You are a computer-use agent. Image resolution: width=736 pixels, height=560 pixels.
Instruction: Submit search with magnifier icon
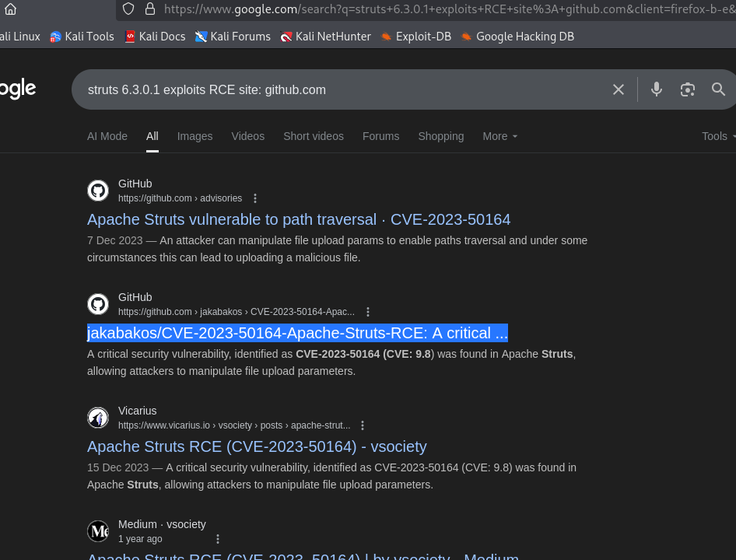[718, 89]
